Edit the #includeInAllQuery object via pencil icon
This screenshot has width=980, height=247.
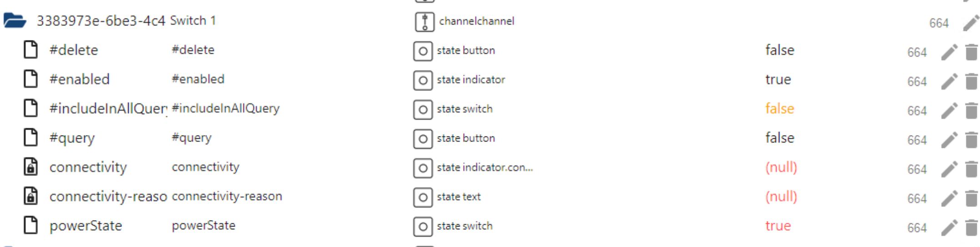point(949,111)
